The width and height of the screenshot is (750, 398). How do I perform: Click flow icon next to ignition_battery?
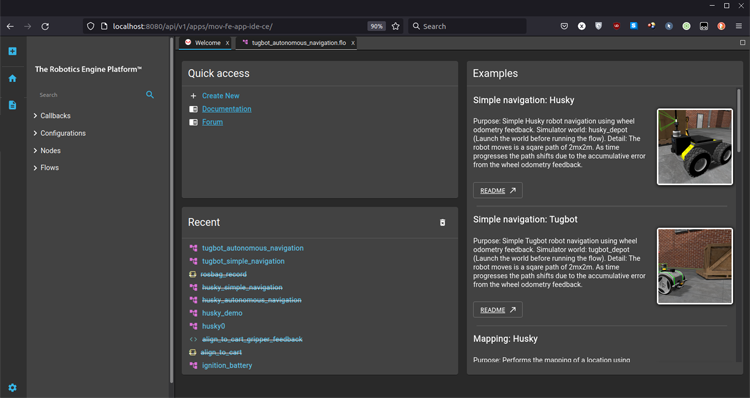(x=193, y=365)
